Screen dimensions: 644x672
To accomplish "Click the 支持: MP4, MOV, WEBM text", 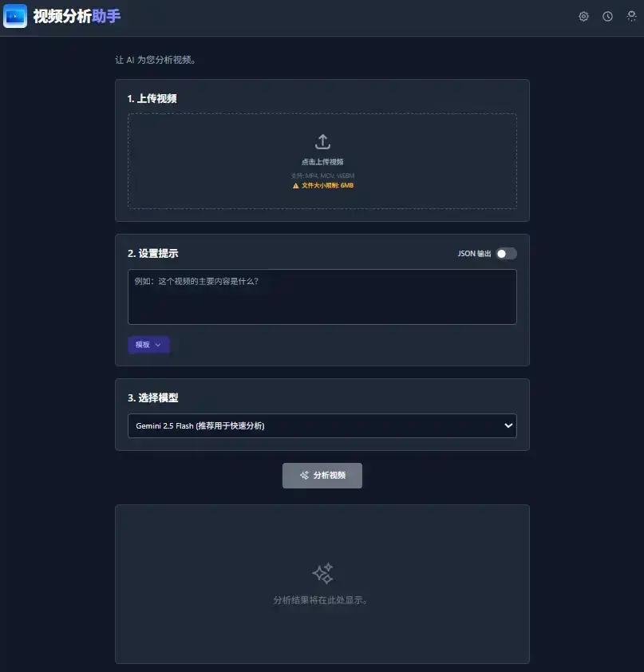I will point(322,175).
